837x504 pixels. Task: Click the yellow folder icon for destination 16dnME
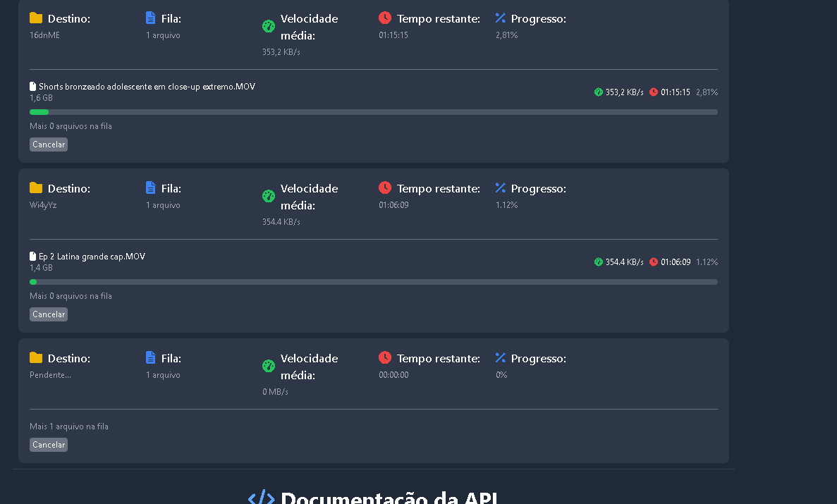coord(36,18)
